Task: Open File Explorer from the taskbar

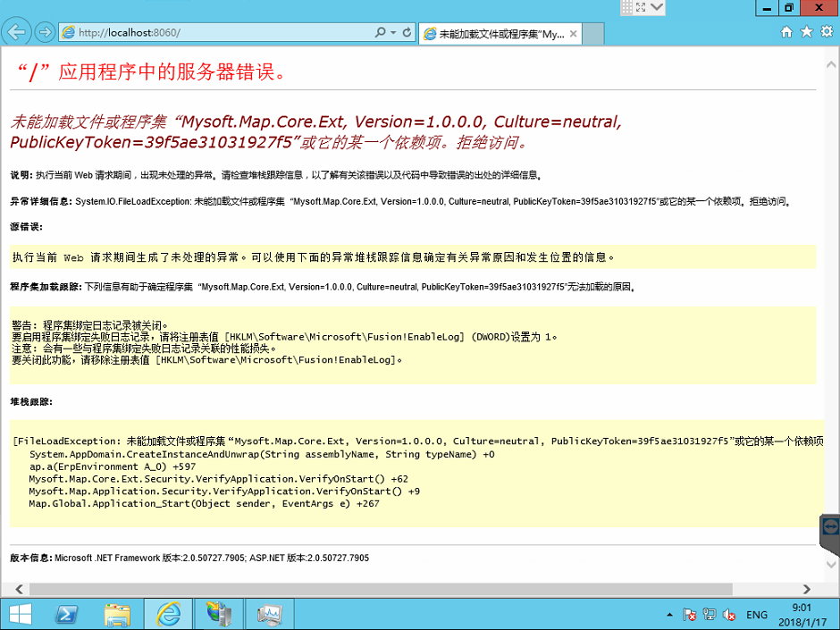Action: 117,614
